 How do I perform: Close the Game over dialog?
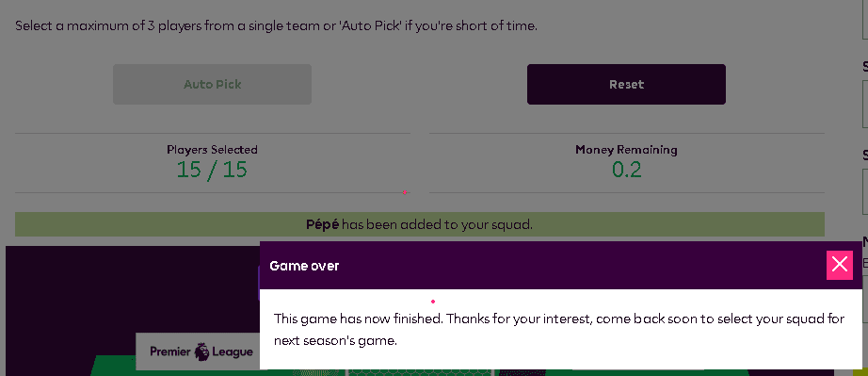click(839, 265)
